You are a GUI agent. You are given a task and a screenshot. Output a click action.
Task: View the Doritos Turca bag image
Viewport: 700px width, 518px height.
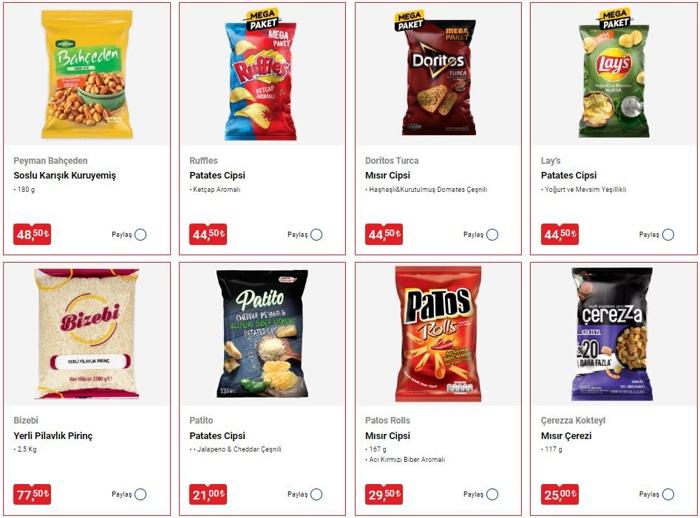(436, 74)
